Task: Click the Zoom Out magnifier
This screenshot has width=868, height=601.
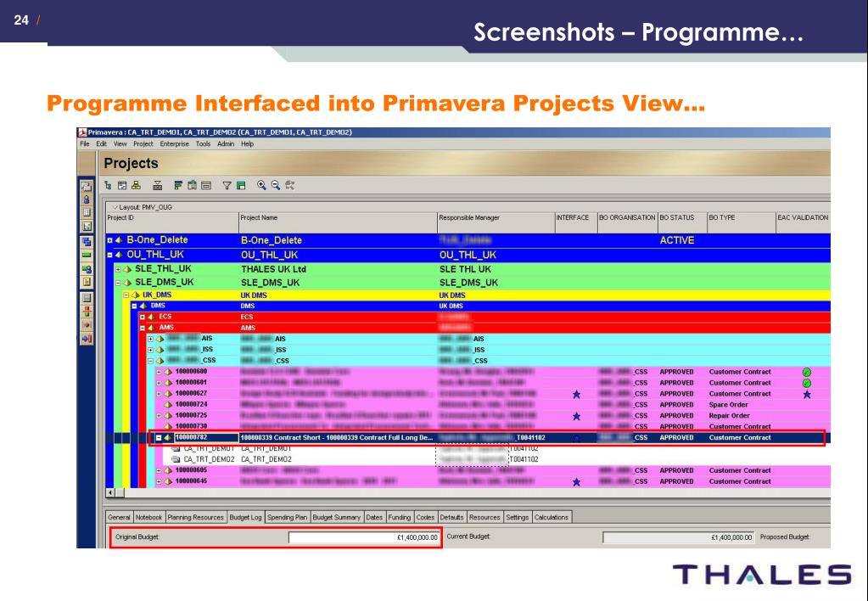Action: pyautogui.click(x=276, y=186)
